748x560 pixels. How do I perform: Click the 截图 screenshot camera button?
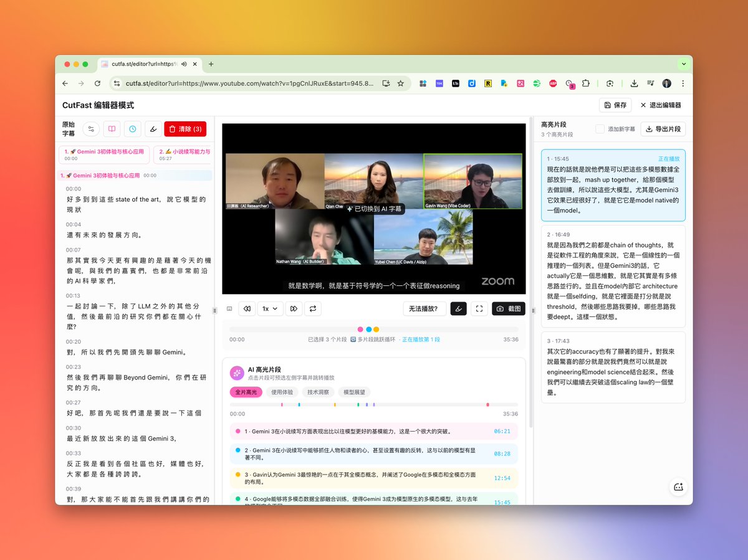pyautogui.click(x=509, y=308)
